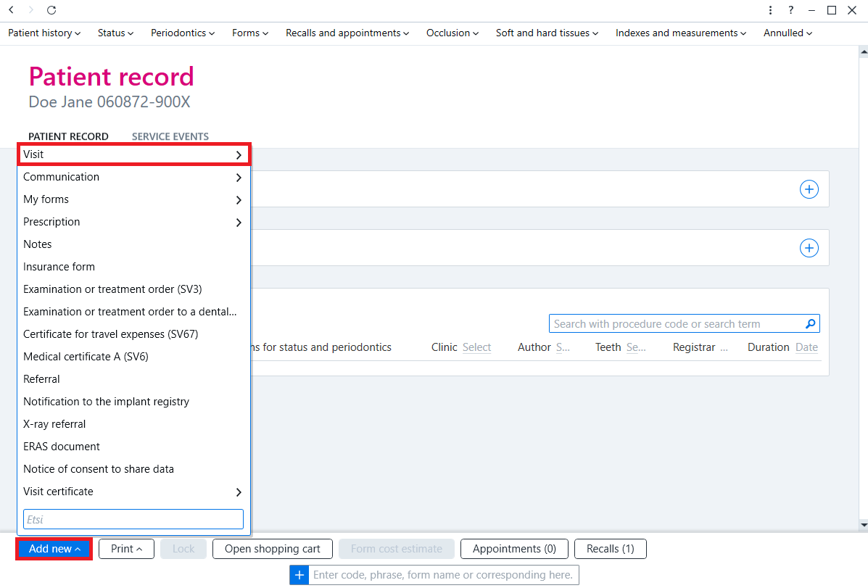Click the Etsi search field in menu
The image size is (868, 588).
(133, 519)
